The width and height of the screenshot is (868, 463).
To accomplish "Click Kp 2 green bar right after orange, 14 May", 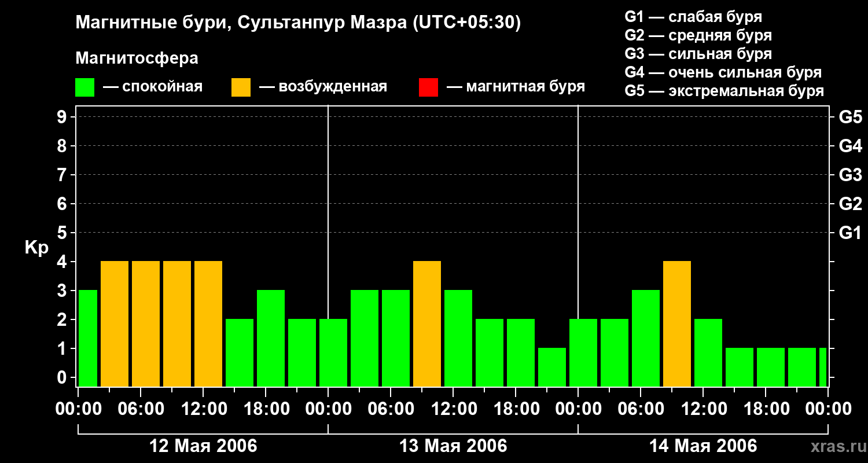I will coord(708,352).
